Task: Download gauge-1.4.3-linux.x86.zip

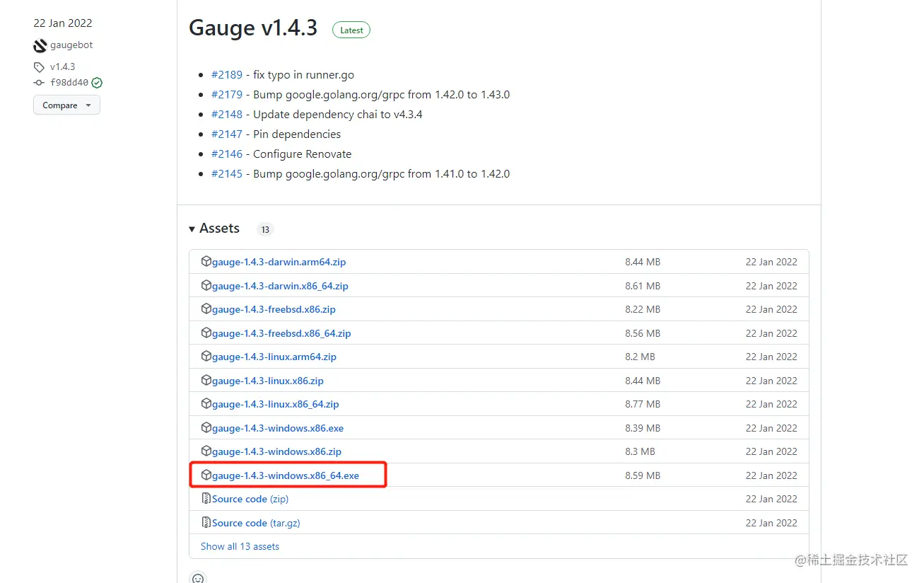Action: pyautogui.click(x=268, y=381)
